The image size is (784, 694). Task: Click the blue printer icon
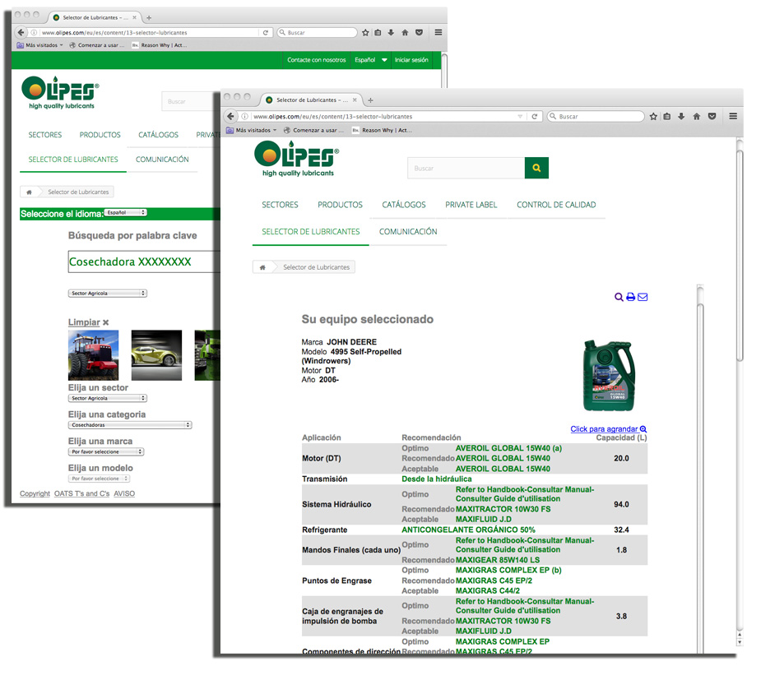coord(630,297)
